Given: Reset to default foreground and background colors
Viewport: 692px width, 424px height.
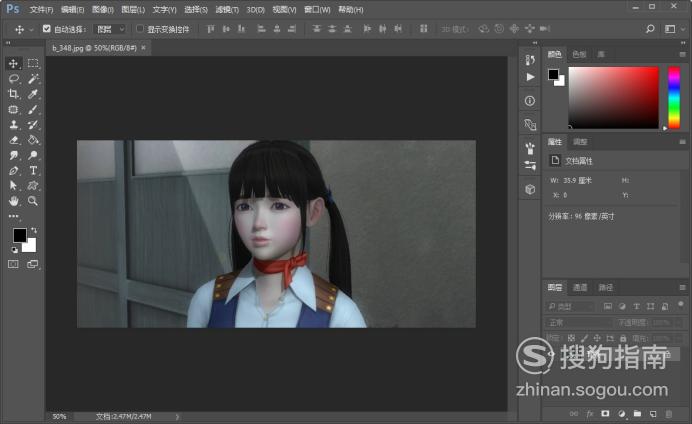Looking at the screenshot, I should point(14,250).
